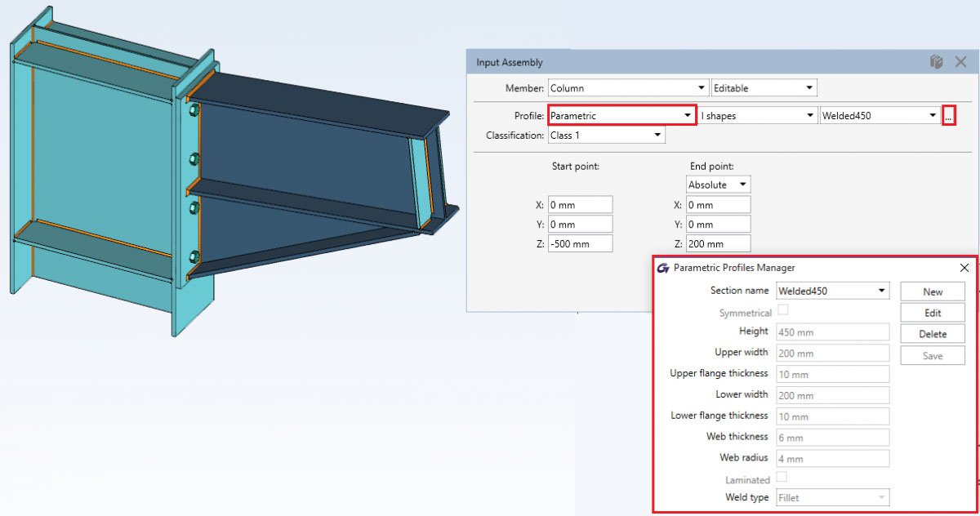Click the Save button in Profiles Manager
This screenshot has height=516, width=980.
click(x=933, y=354)
